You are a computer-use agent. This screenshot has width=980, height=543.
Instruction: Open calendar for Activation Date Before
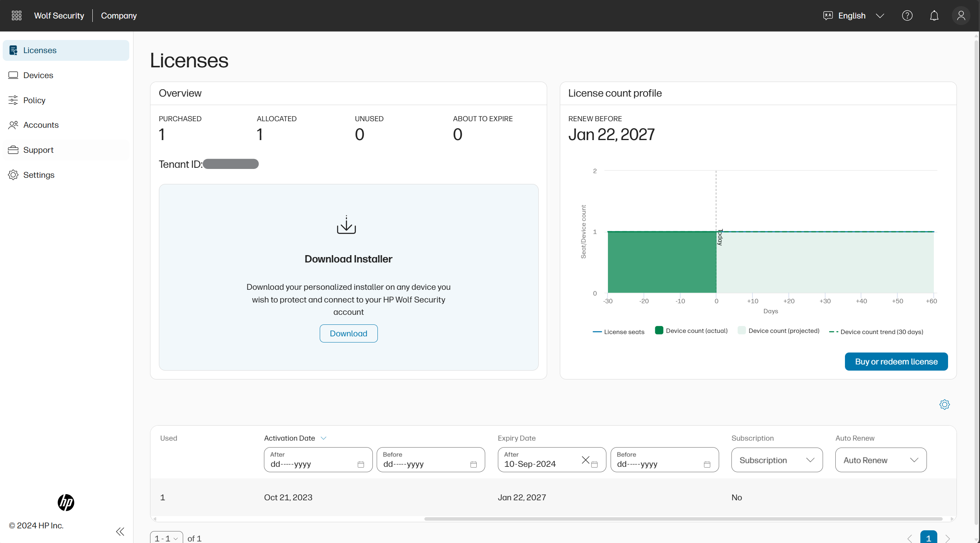473,464
